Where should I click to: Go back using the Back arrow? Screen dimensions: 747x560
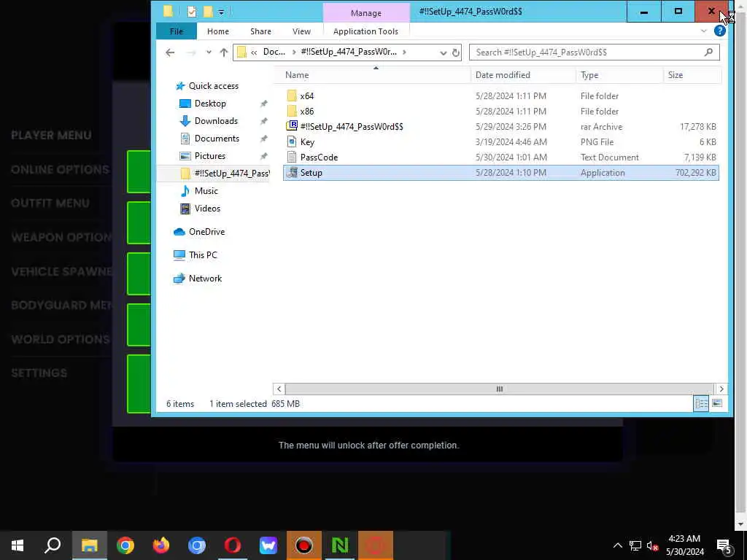pyautogui.click(x=170, y=52)
